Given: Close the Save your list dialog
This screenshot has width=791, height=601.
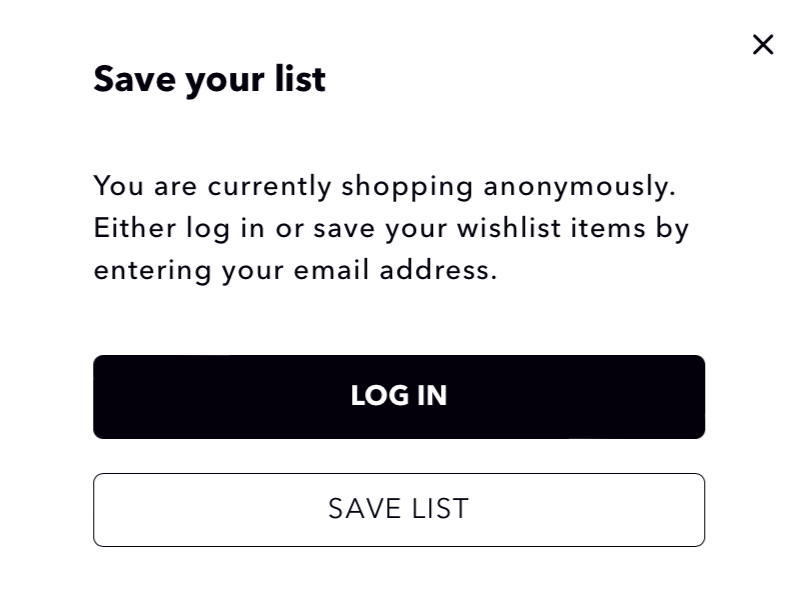Looking at the screenshot, I should pyautogui.click(x=763, y=44).
